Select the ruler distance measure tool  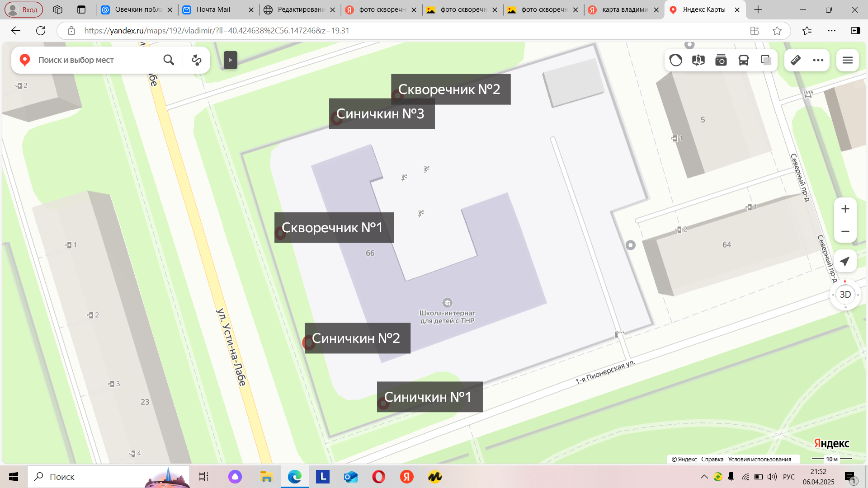[x=796, y=60]
